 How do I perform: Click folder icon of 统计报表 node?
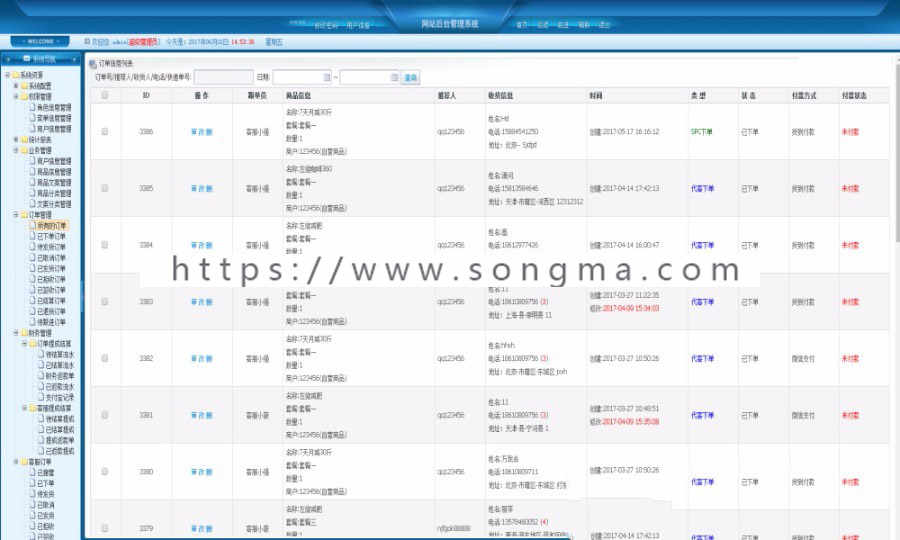pos(25,139)
